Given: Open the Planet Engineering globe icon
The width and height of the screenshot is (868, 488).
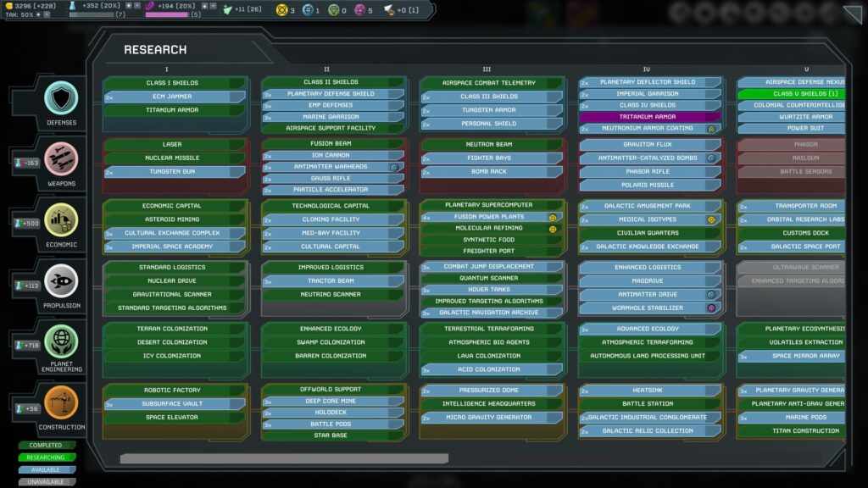Looking at the screenshot, I should [61, 341].
